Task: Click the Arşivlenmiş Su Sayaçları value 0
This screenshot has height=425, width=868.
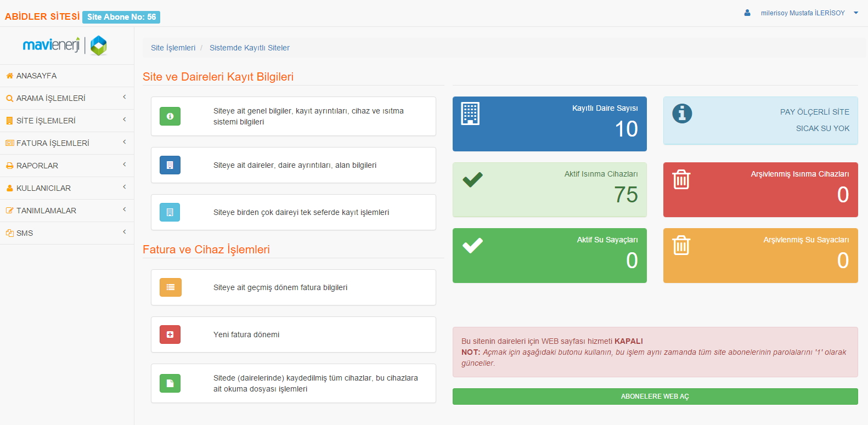Action: pos(843,260)
